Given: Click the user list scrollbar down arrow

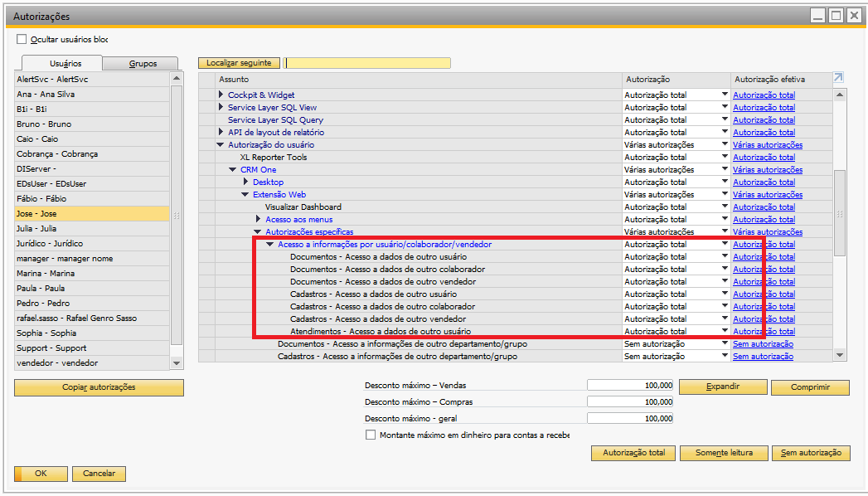Looking at the screenshot, I should [176, 363].
